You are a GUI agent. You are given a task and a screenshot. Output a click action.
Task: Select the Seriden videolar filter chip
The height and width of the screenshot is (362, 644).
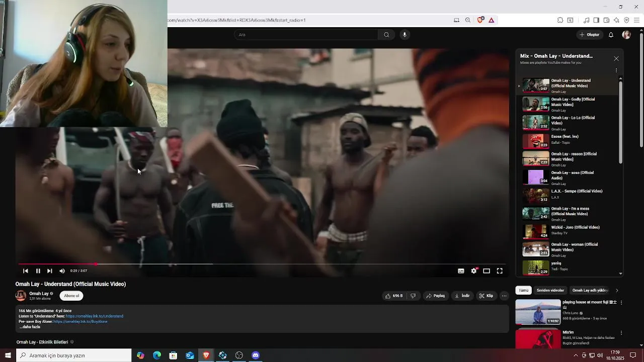pyautogui.click(x=550, y=290)
